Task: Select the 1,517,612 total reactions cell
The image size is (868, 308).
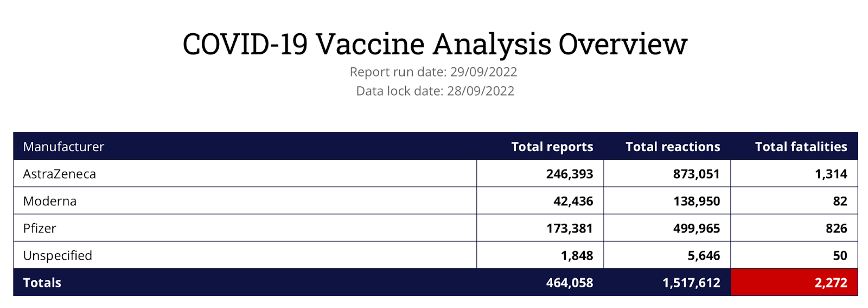Action: point(667,282)
